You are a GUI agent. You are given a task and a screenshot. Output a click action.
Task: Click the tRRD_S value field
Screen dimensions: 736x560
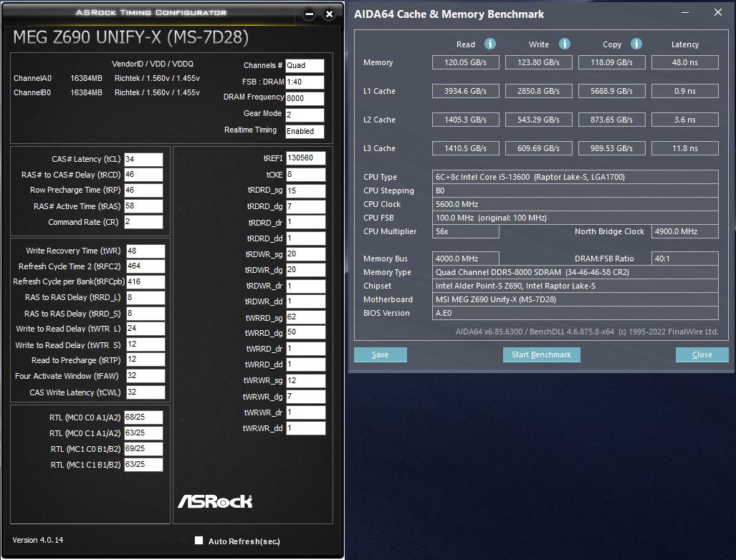tap(145, 314)
